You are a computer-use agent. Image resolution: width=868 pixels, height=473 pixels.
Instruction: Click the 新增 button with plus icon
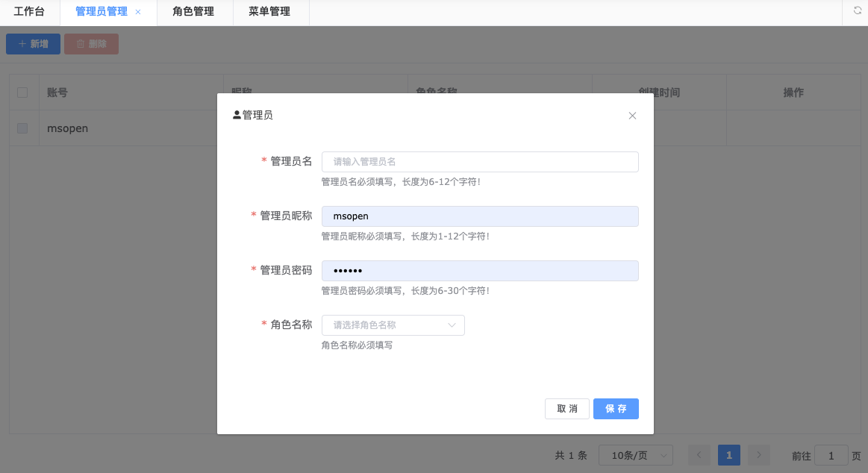tap(34, 44)
